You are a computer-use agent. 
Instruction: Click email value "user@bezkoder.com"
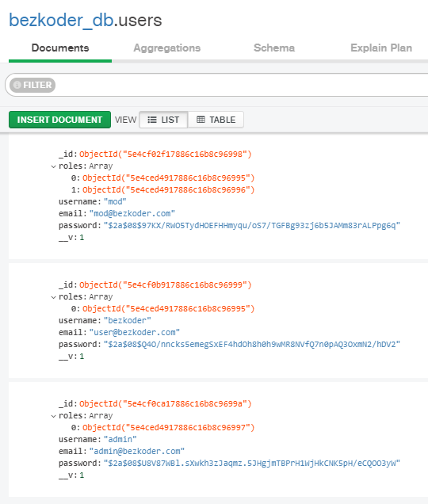(x=135, y=333)
